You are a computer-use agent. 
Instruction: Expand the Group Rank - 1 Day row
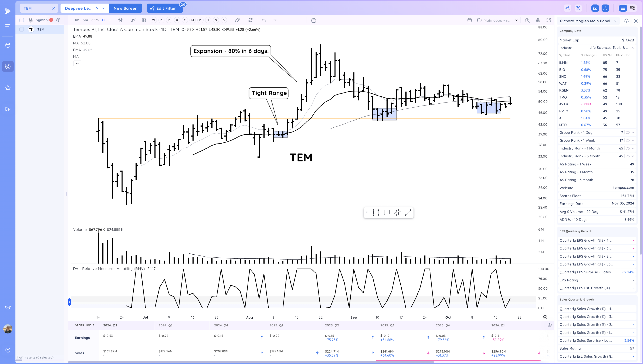[633, 133]
